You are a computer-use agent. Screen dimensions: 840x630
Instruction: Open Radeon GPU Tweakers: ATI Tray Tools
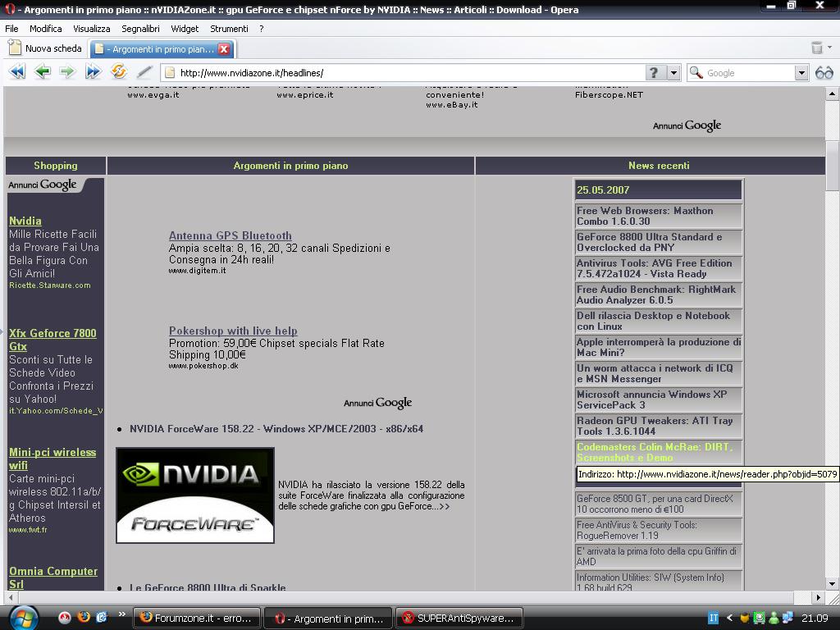click(659, 426)
